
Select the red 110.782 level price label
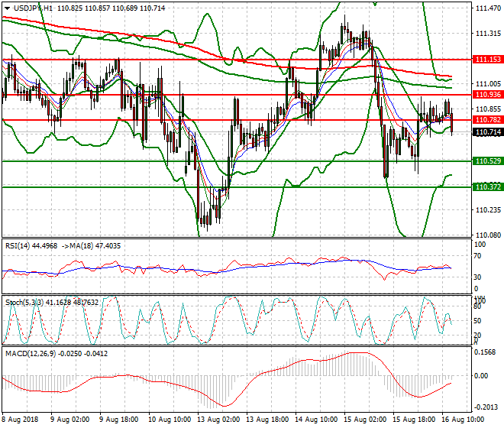coord(488,120)
